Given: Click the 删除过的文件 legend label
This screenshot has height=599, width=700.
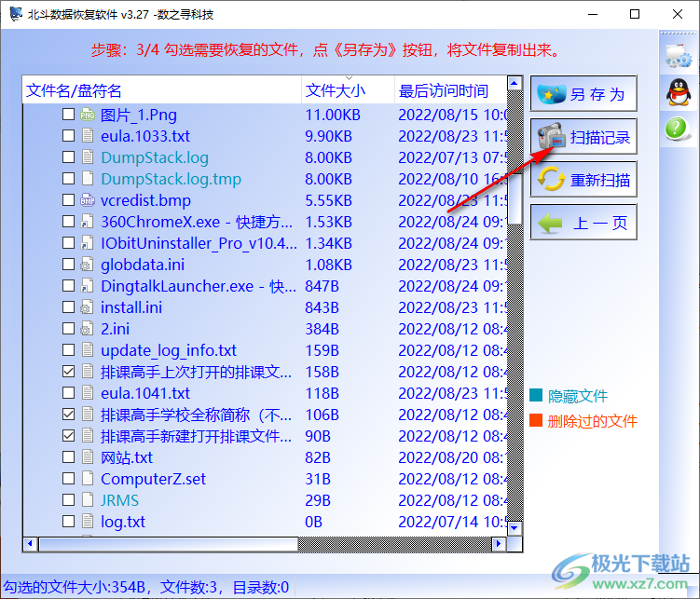Looking at the screenshot, I should [x=593, y=420].
